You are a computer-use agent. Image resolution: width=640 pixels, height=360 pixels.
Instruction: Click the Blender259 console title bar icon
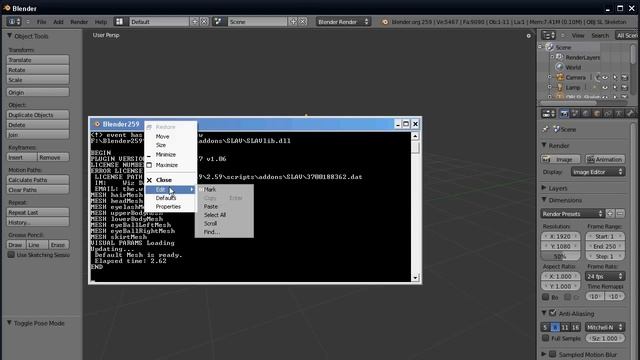tap(97, 124)
